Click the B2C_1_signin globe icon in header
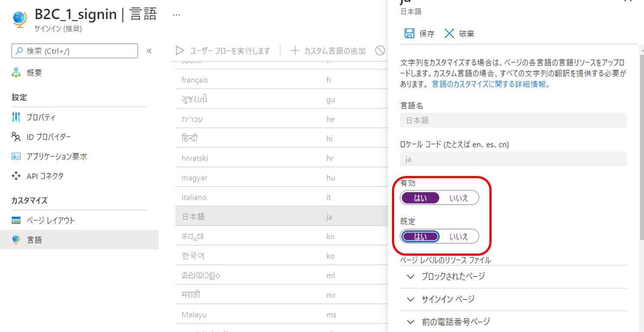This screenshot has width=644, height=332. tap(19, 20)
